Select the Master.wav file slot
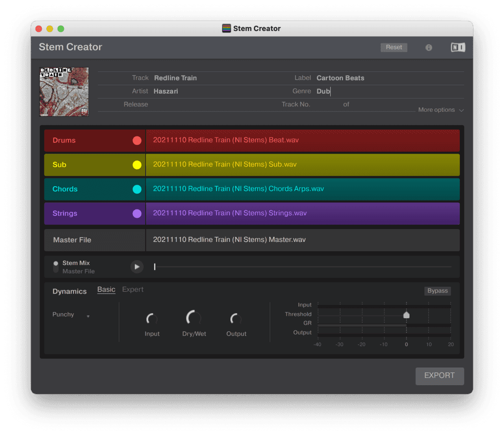 coord(303,240)
